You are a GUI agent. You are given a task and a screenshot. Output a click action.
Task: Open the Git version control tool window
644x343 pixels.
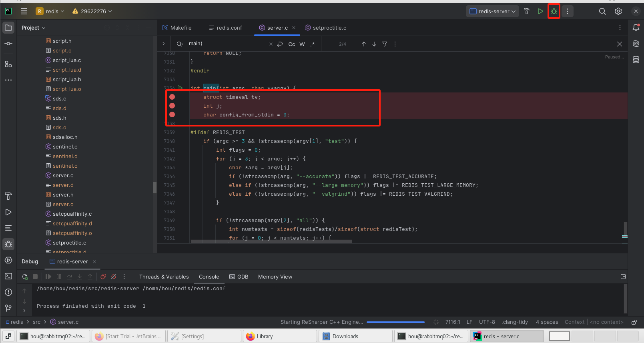pos(8,308)
